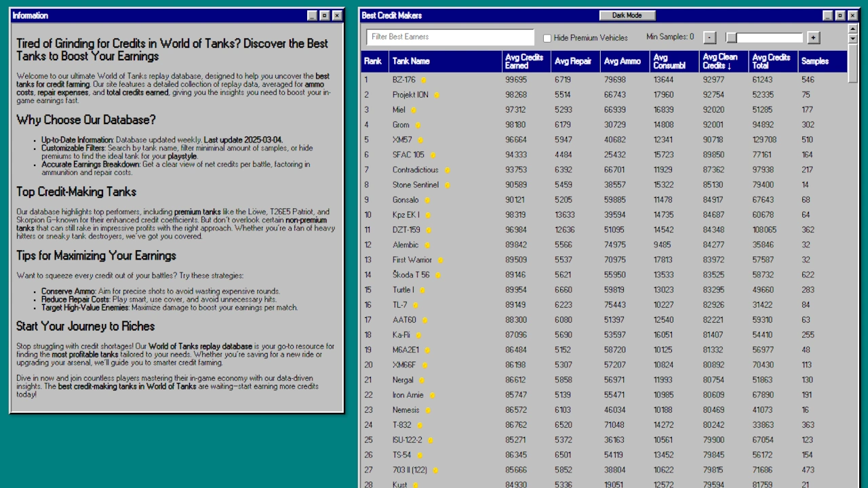Click Avg Credits Total value 129708
Screen dimensions: 868x488
764,140
